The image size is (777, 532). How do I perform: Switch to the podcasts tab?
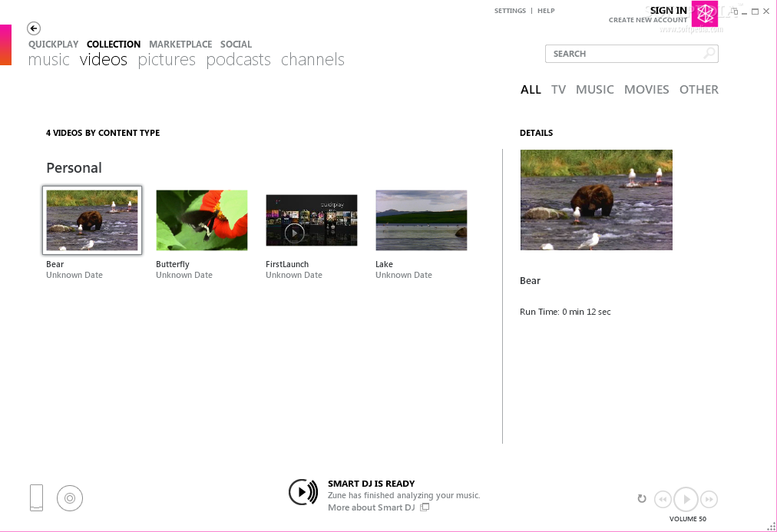pyautogui.click(x=238, y=60)
